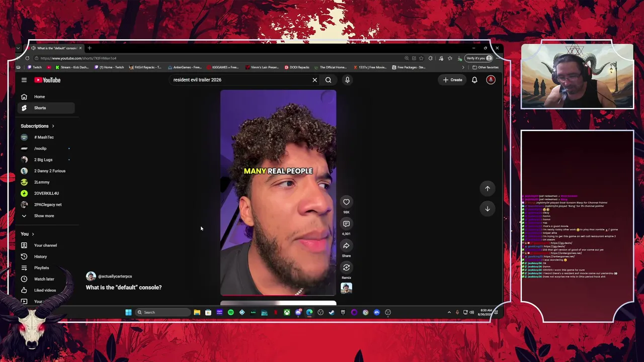Open the /noclip subscription channel
The image size is (644, 362).
47,148
